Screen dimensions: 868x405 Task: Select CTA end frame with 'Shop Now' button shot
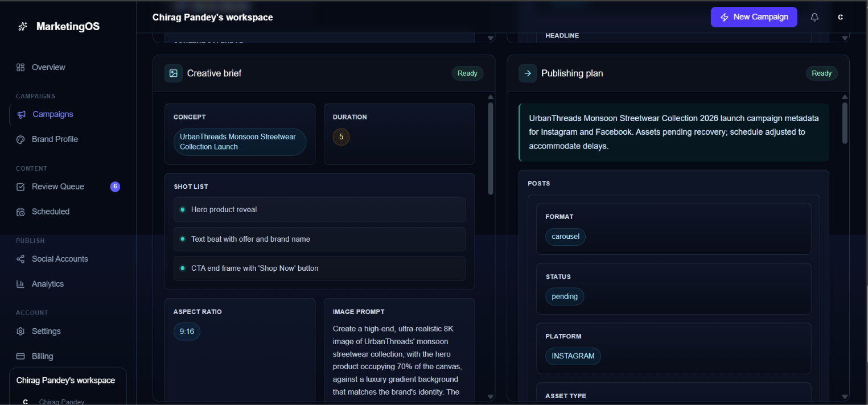319,268
